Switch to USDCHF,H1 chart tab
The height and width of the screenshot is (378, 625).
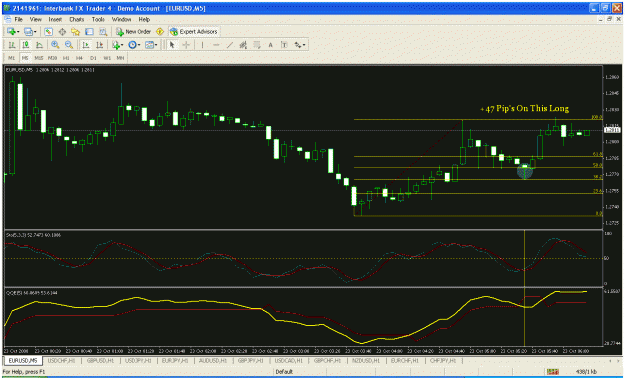(61, 360)
